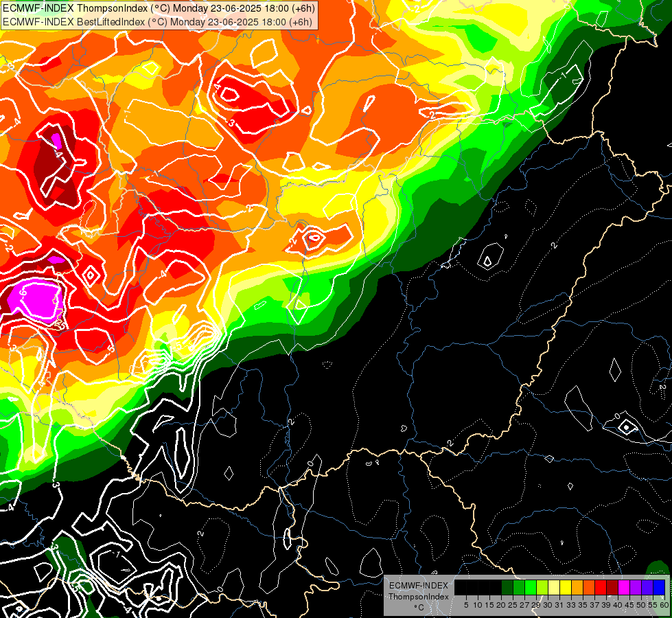The height and width of the screenshot is (618, 672).
Task: Click the legend tick value 15
Action: pos(489,605)
